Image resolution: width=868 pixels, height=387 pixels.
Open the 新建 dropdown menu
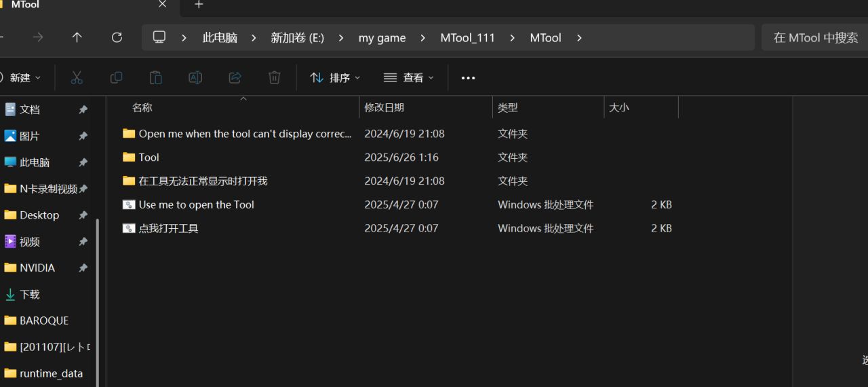coord(21,77)
